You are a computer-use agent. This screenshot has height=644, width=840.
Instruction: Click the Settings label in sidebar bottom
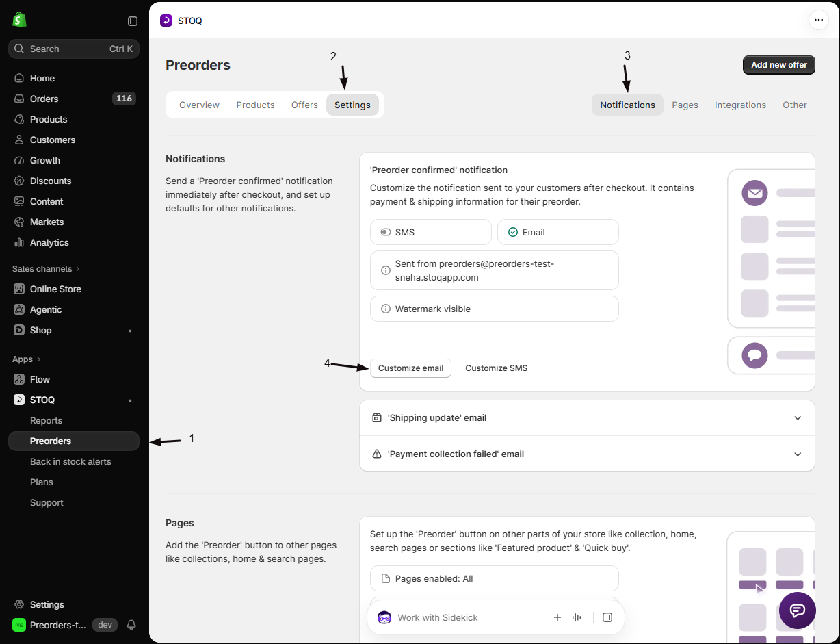coord(47,604)
